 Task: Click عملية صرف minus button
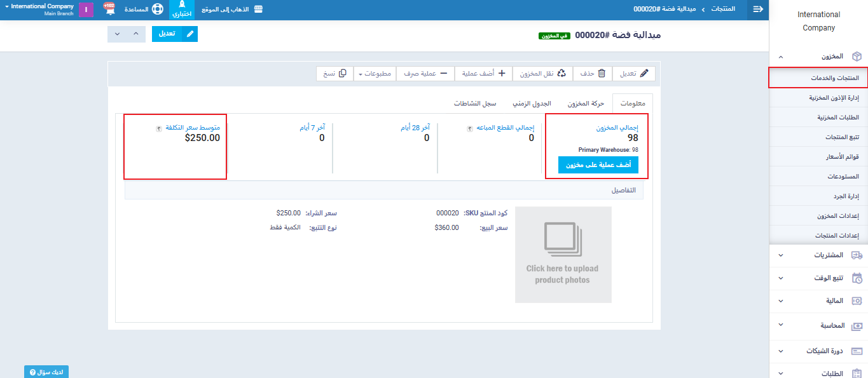coord(425,74)
